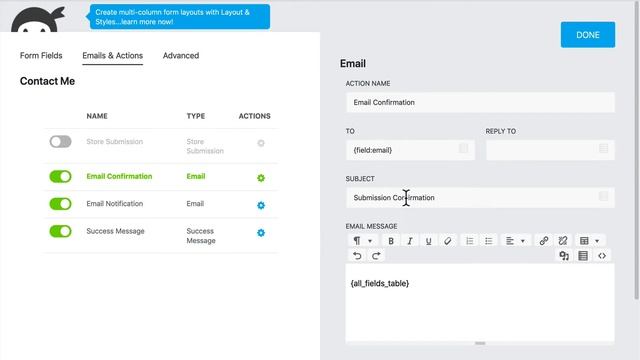The width and height of the screenshot is (640, 360).
Task: Open the paragraph format dropdown
Action: point(362,241)
